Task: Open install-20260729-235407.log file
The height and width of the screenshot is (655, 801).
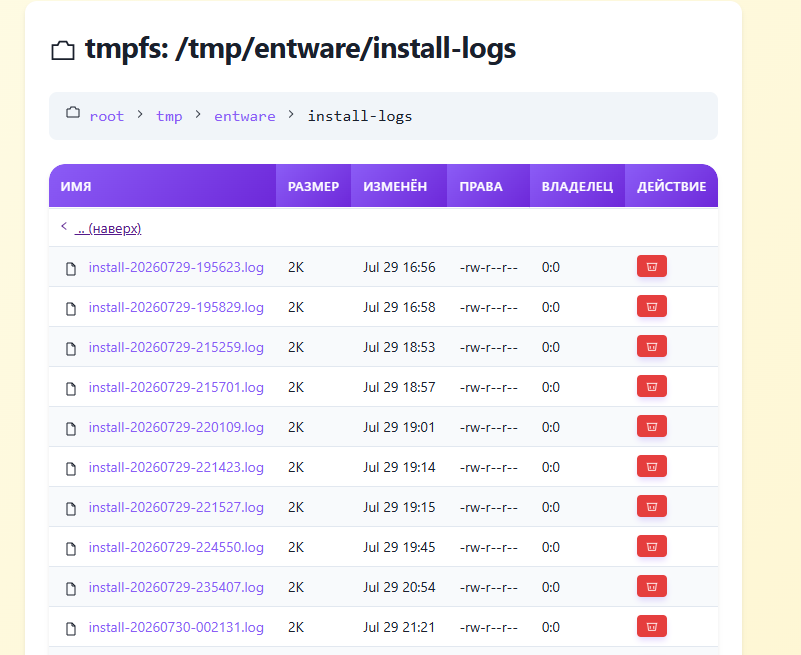Action: tap(176, 588)
